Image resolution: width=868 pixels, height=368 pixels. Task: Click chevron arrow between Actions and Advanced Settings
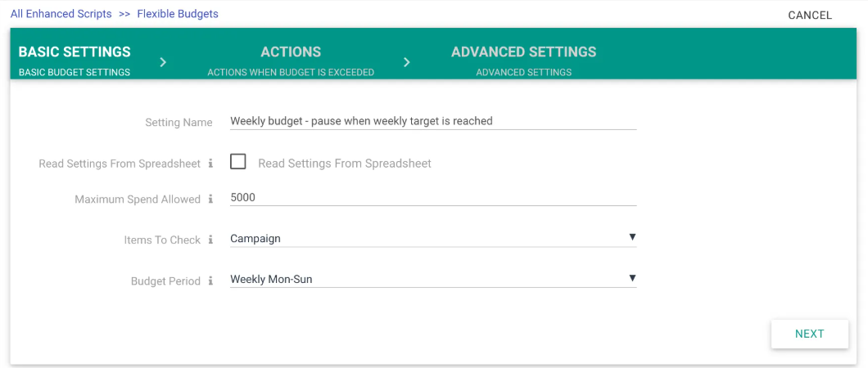coord(407,62)
